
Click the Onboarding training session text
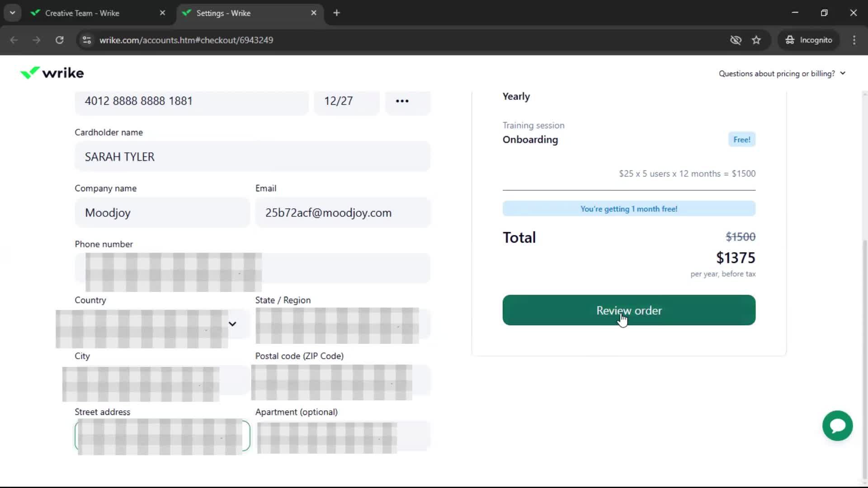click(530, 140)
